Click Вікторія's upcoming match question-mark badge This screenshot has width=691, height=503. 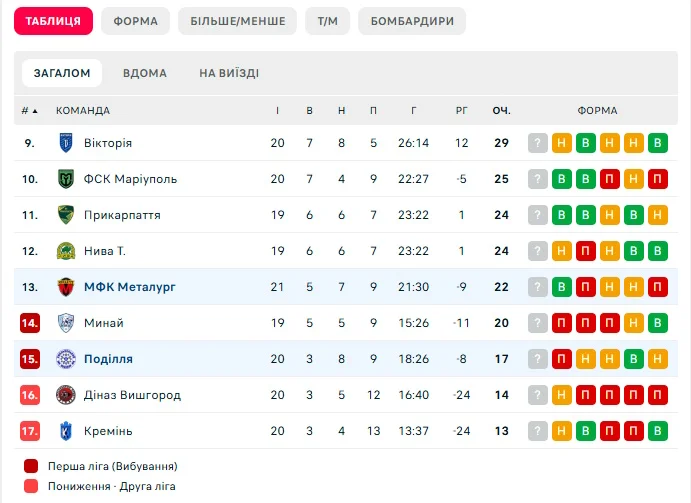click(x=538, y=143)
